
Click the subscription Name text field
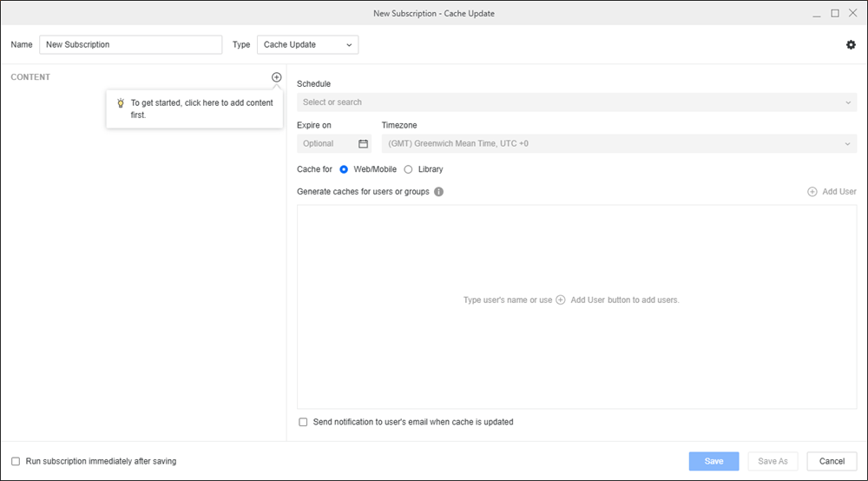[x=131, y=45]
